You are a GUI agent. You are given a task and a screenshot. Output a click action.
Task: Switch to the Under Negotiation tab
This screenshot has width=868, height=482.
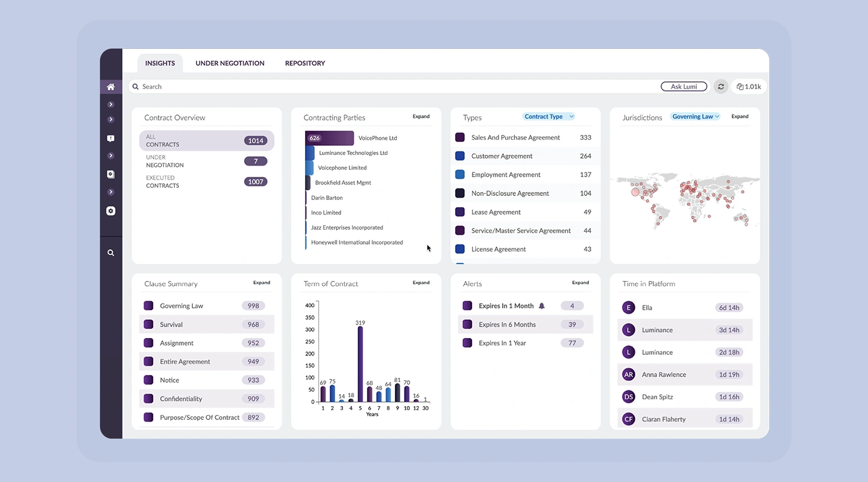(230, 63)
